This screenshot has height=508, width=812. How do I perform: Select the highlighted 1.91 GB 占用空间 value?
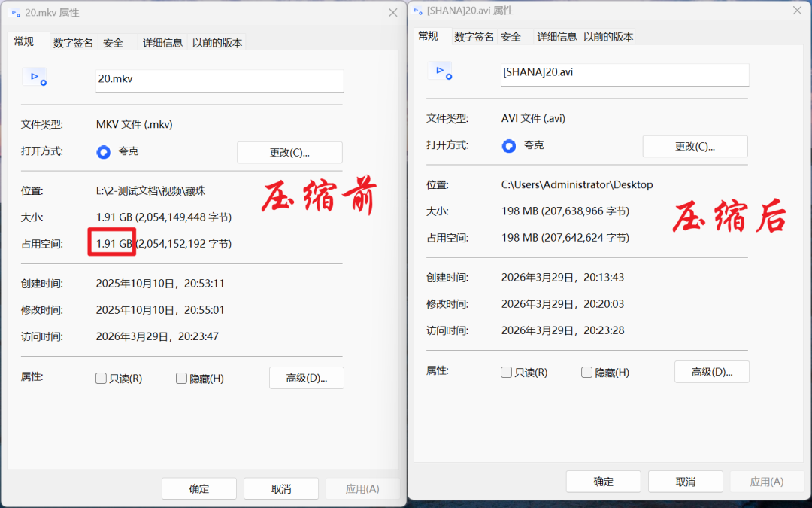coord(111,242)
